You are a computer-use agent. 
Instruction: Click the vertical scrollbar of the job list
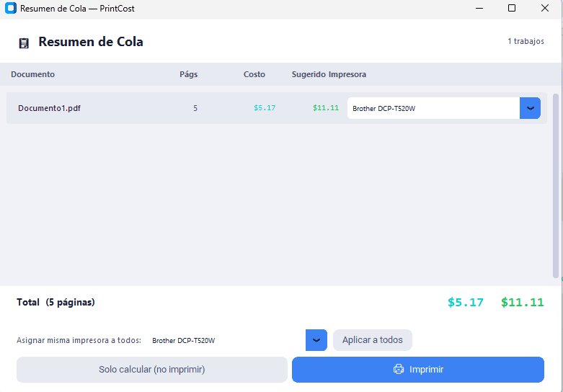tap(556, 186)
